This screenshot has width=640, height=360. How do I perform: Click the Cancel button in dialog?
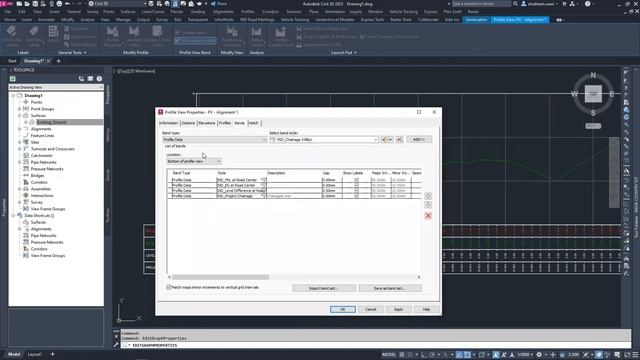pos(370,309)
